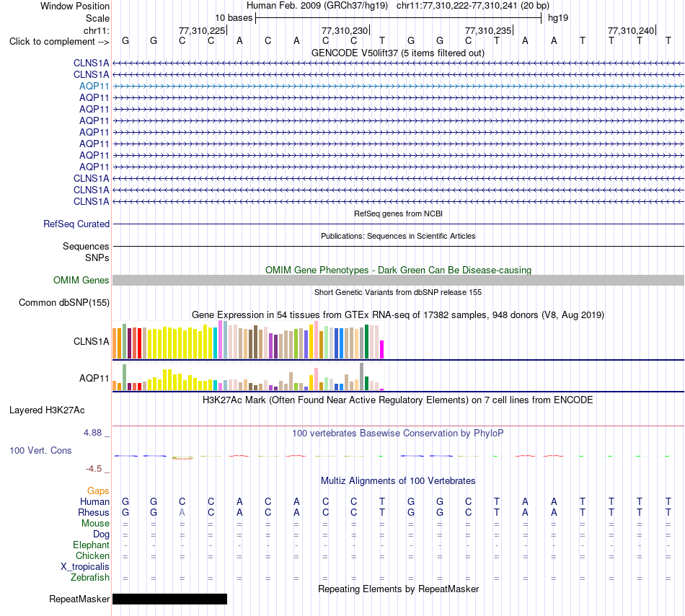This screenshot has height=616, width=685.
Task: Click the tall gray bar in AQP11 expression chart
Action: point(361,377)
